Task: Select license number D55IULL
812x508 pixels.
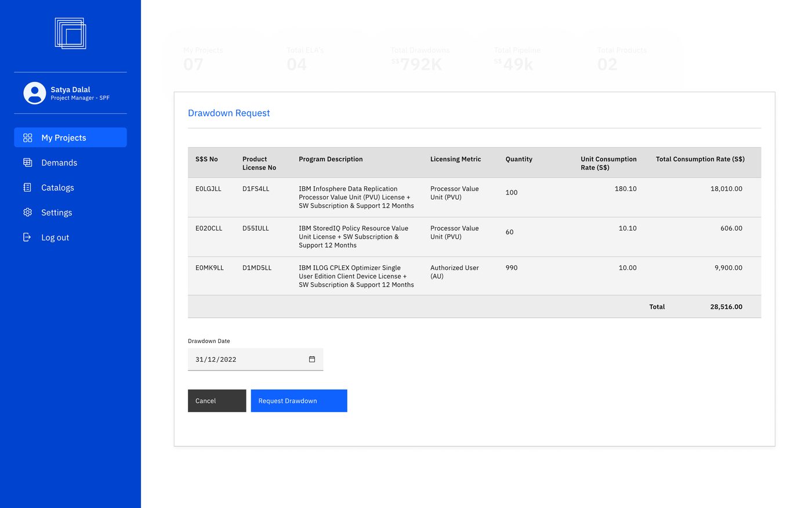Action: [x=256, y=228]
